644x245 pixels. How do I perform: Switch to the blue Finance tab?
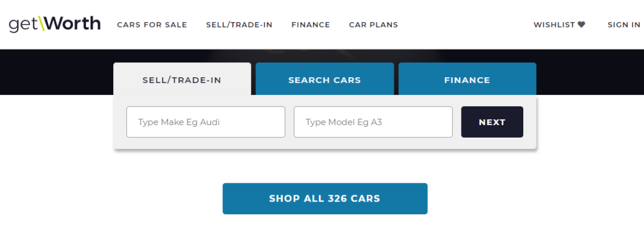[x=467, y=80]
